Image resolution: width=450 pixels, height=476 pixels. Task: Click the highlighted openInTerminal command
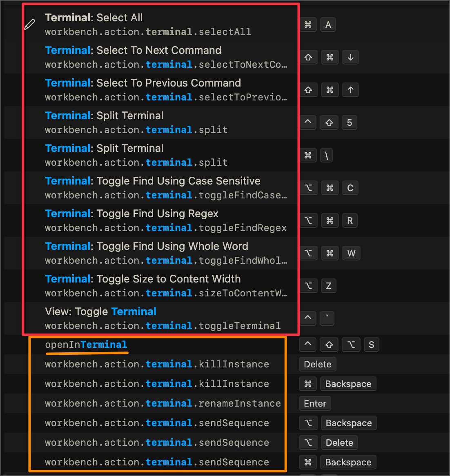click(86, 345)
